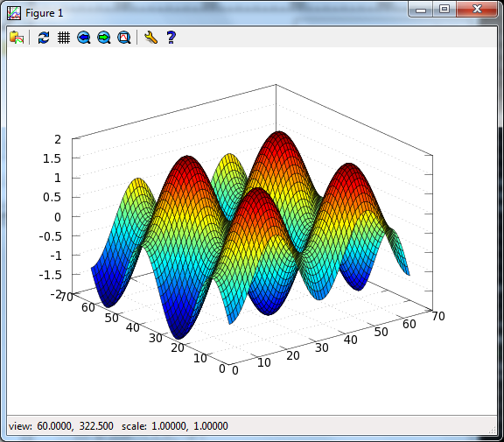Apply the previous zoom settings
504x442 pixels.
[84, 38]
